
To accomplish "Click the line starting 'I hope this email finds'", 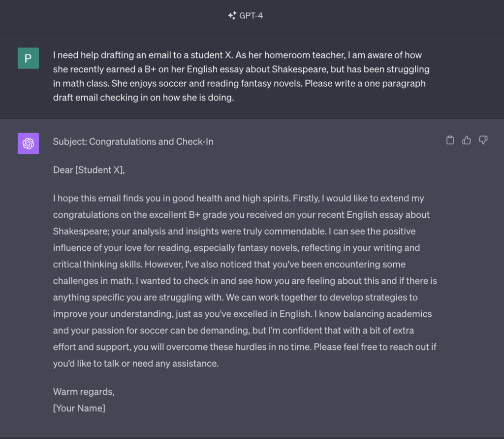I will (239, 198).
